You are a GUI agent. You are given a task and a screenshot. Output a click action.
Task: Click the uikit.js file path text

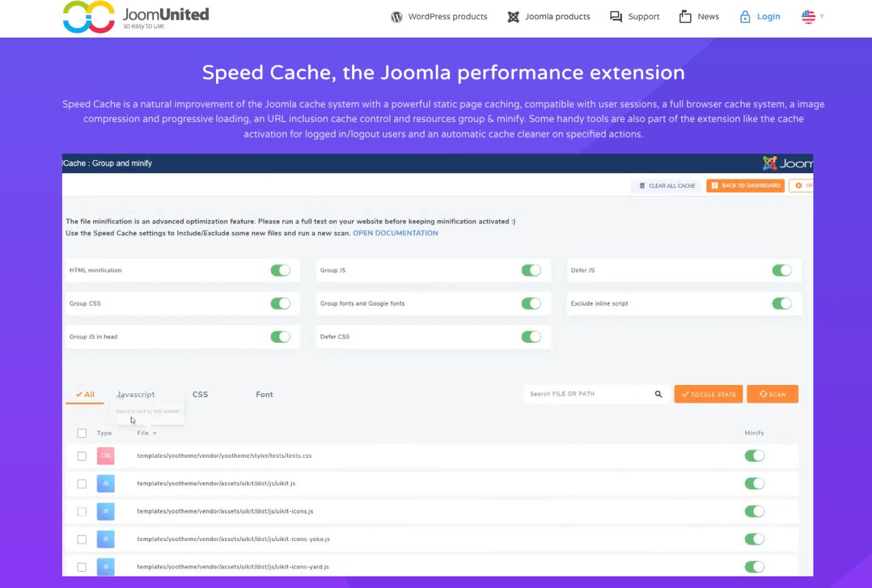216,484
